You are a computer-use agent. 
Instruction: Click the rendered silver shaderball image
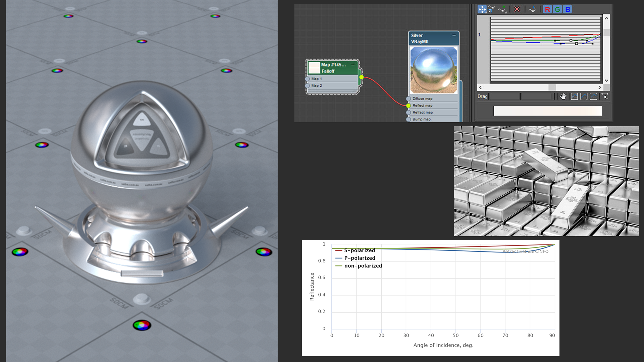tap(142, 181)
